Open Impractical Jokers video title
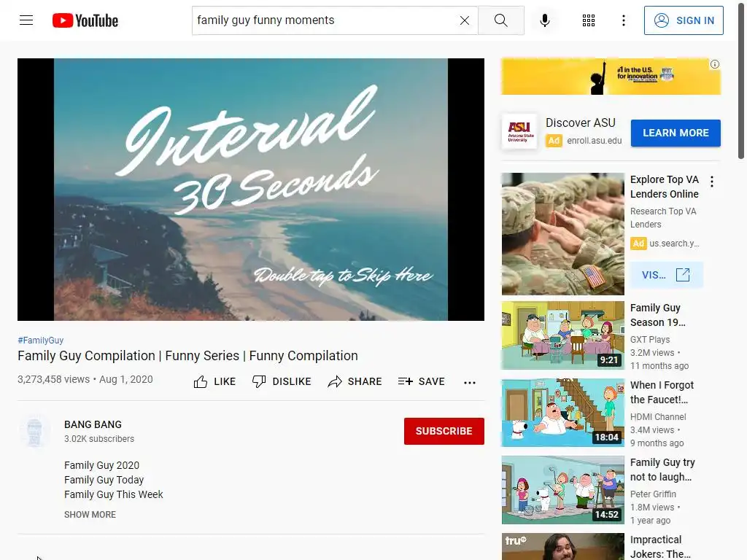747x560 pixels. 659,547
